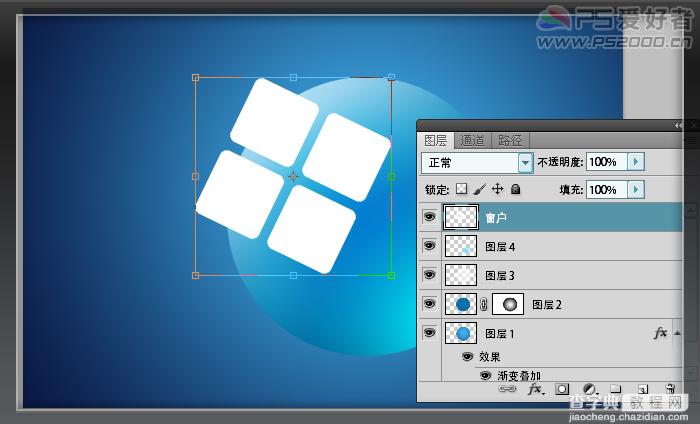Click the link layers icon at panel bottom

pyautogui.click(x=507, y=389)
